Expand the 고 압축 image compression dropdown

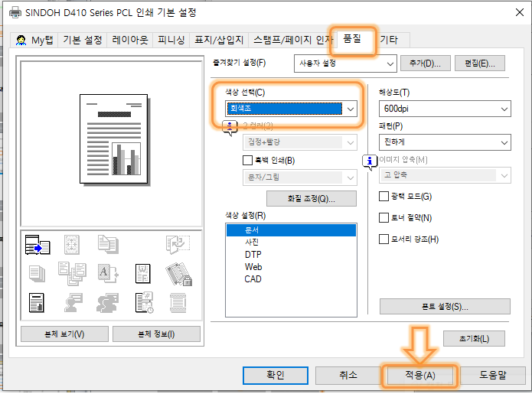click(445, 175)
